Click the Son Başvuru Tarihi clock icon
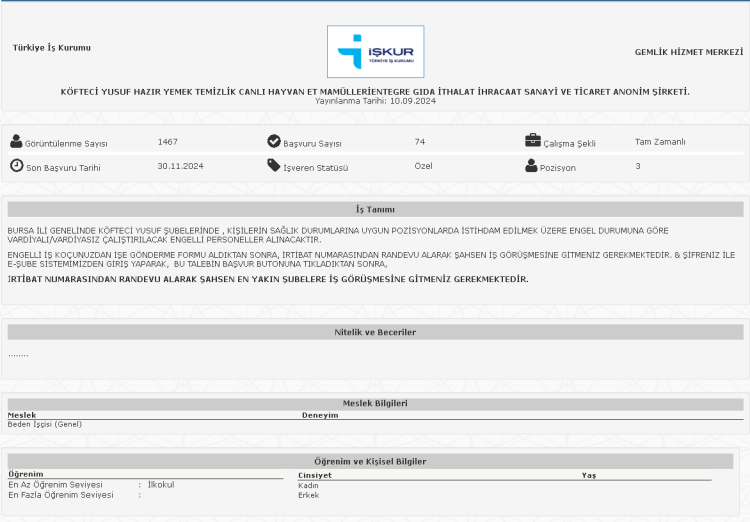The width and height of the screenshot is (750, 522). click(x=16, y=166)
